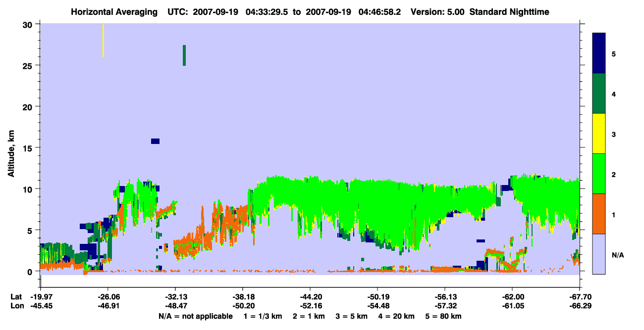This screenshot has height=330, width=644.
Task: Click latitude value '-56.13'
Action: click(445, 297)
